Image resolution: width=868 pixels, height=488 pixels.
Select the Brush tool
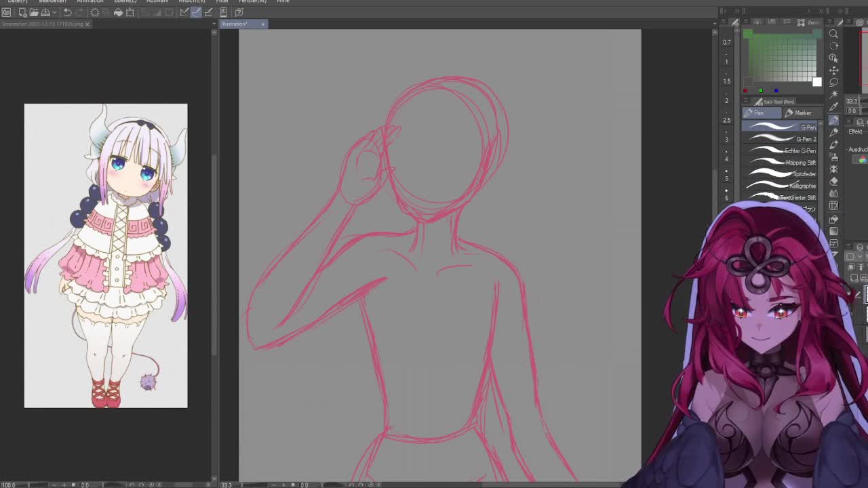pyautogui.click(x=833, y=144)
